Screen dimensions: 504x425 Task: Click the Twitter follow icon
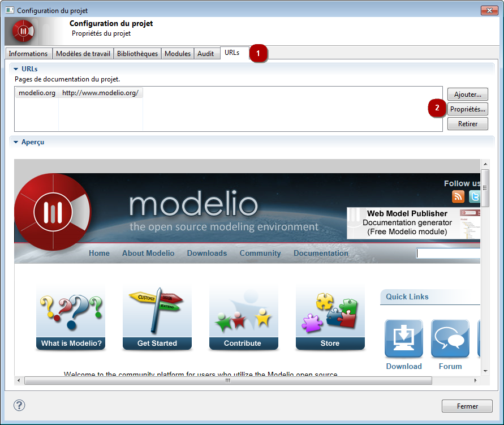point(475,196)
